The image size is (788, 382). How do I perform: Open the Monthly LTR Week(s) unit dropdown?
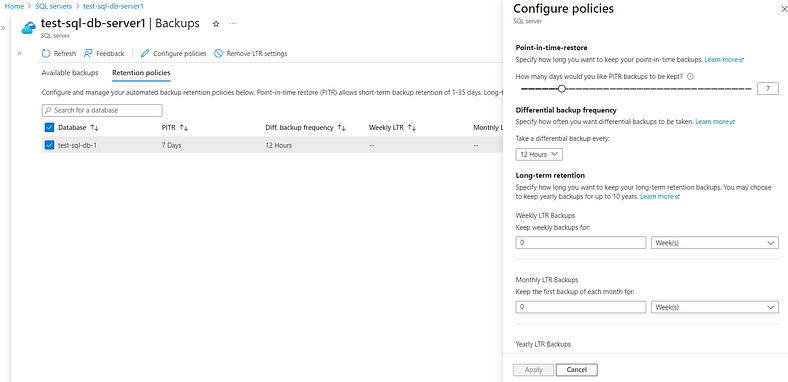pos(715,307)
